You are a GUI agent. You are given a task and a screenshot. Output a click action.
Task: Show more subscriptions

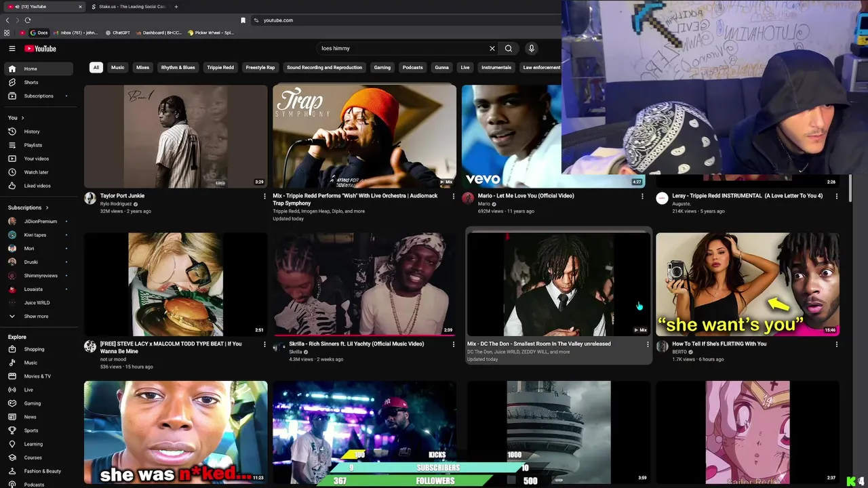pyautogui.click(x=39, y=317)
